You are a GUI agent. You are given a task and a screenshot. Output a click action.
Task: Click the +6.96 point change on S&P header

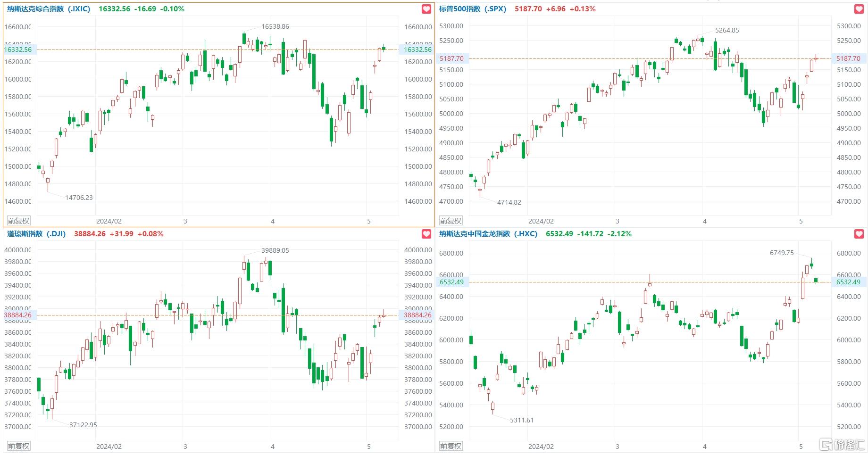556,9
